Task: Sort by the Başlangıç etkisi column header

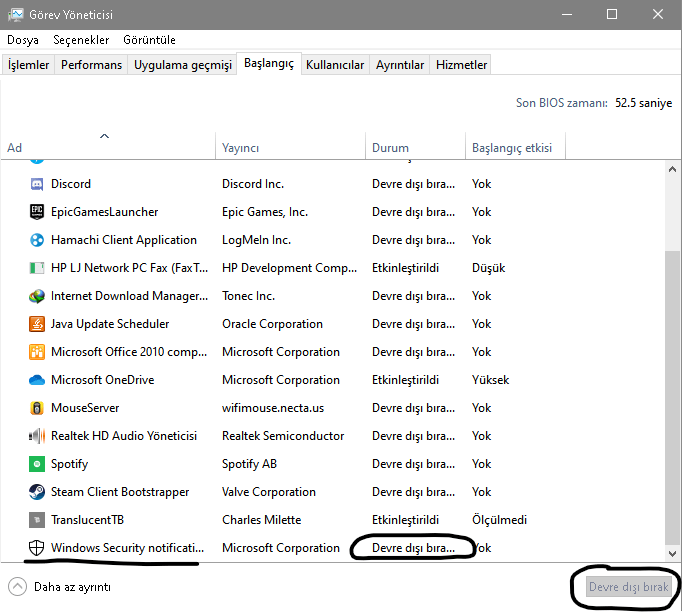Action: tap(516, 146)
